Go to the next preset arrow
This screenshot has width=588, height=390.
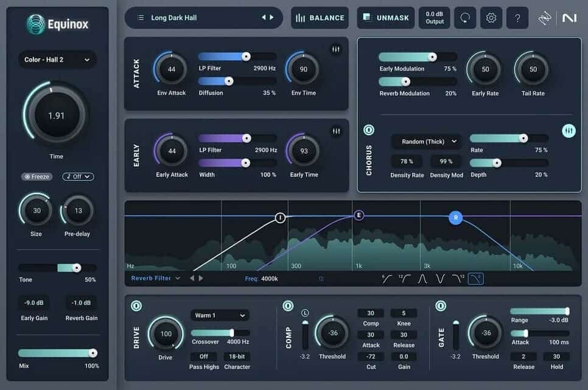point(272,17)
